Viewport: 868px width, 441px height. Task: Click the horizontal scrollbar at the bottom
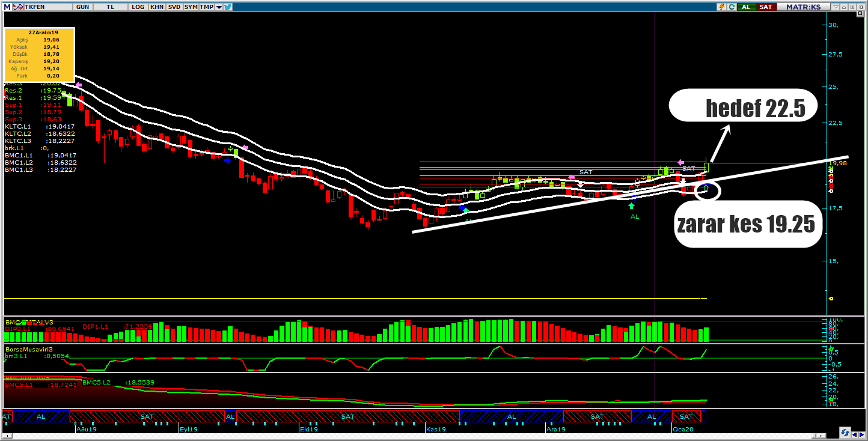click(421, 436)
